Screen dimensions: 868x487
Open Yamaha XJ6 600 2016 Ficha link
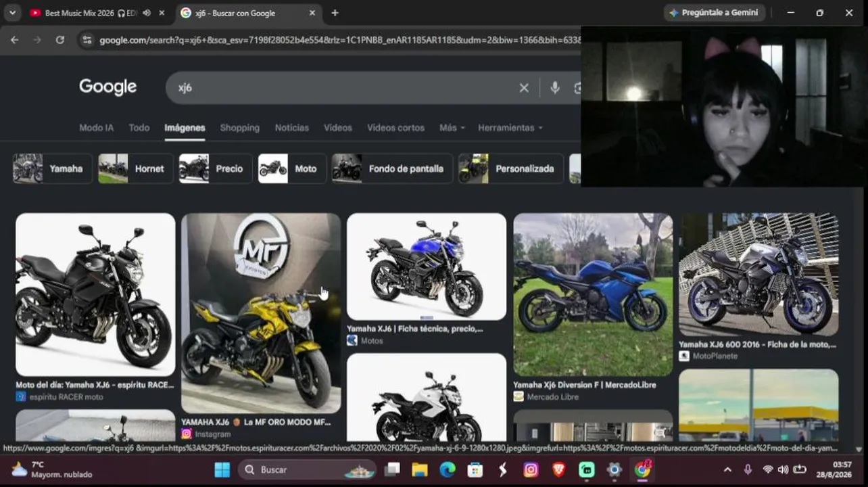pyautogui.click(x=758, y=344)
